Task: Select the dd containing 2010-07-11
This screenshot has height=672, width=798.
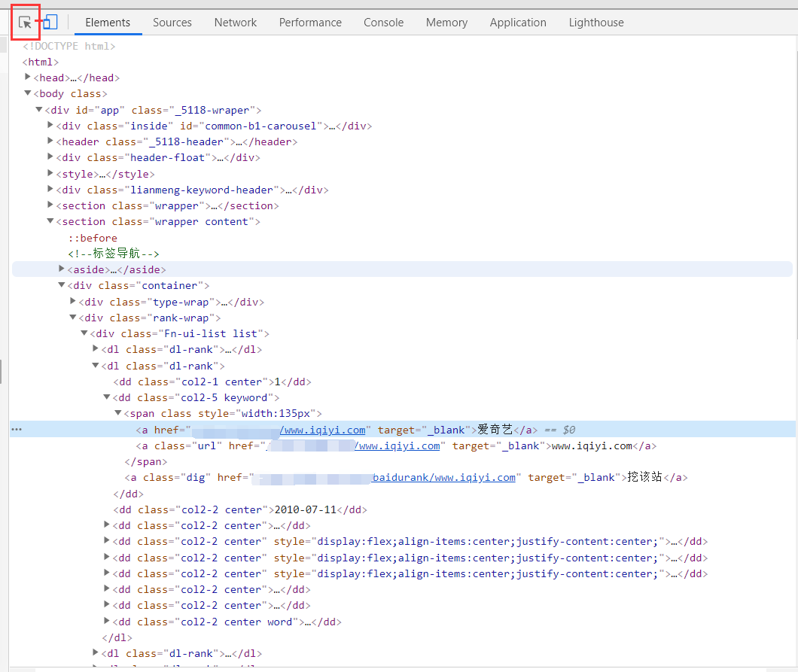Action: [x=240, y=509]
